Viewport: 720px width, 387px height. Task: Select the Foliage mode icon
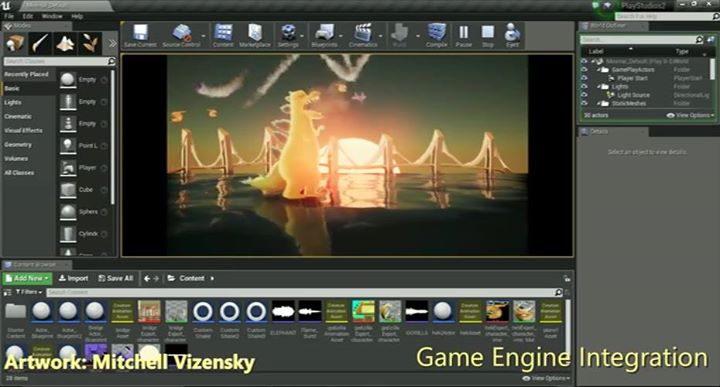(90, 43)
